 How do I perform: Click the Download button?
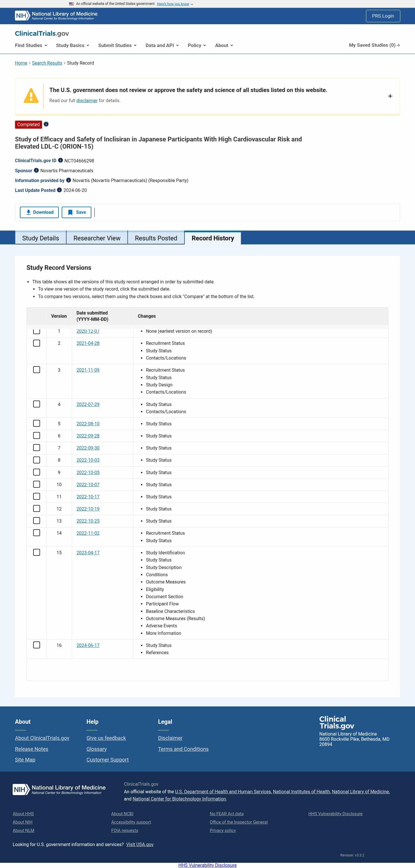[39, 212]
